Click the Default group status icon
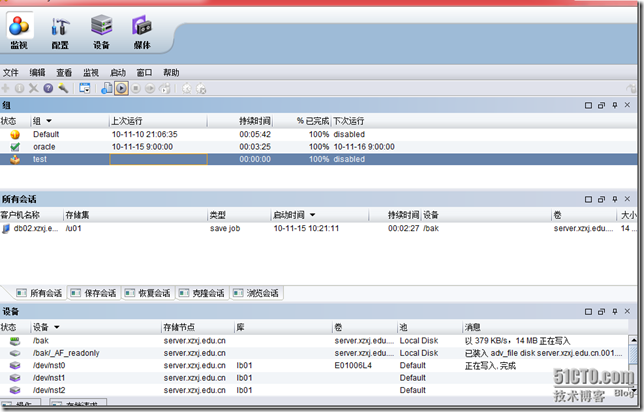The image size is (644, 412). 15,134
